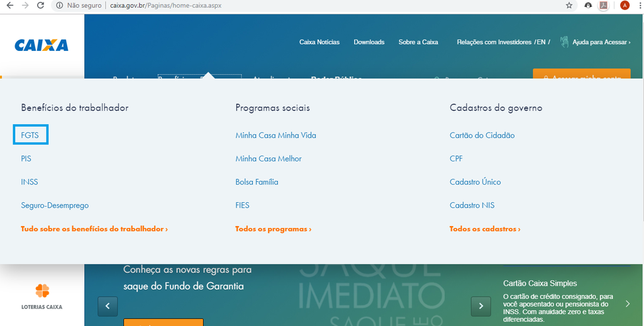Open Cadastro NIS
This screenshot has height=326, width=644.
pyautogui.click(x=472, y=205)
